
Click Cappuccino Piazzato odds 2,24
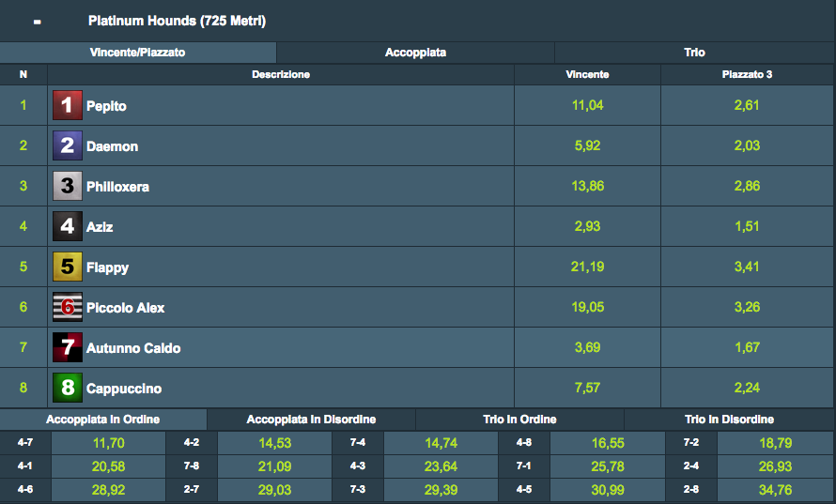[747, 388]
